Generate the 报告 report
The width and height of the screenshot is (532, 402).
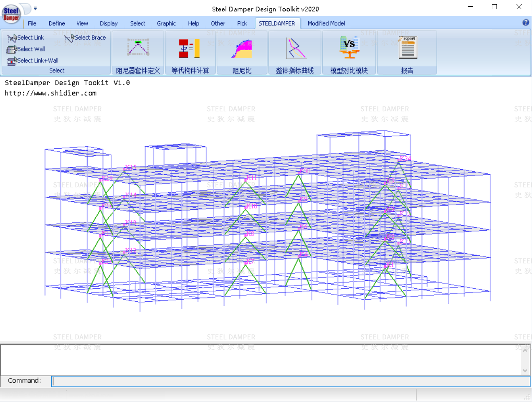(407, 53)
